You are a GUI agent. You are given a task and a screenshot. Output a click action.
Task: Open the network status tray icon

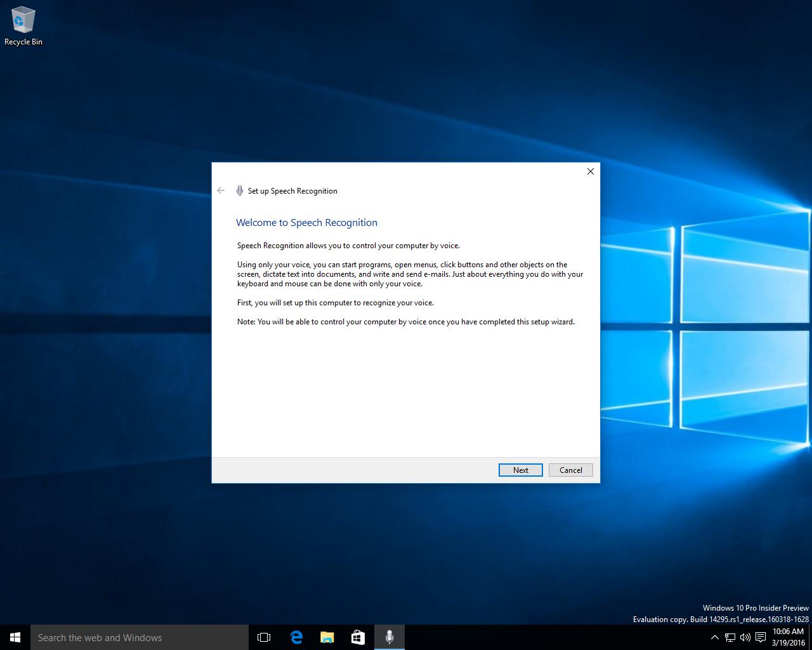[x=730, y=637]
